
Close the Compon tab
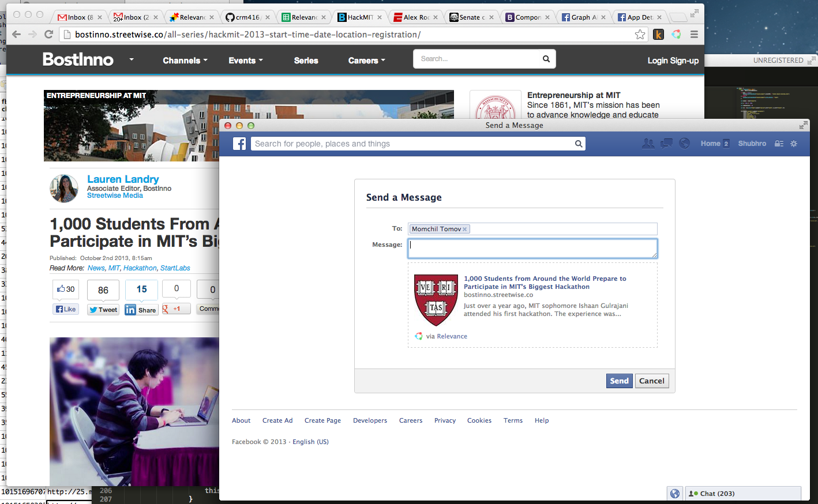[x=547, y=17]
